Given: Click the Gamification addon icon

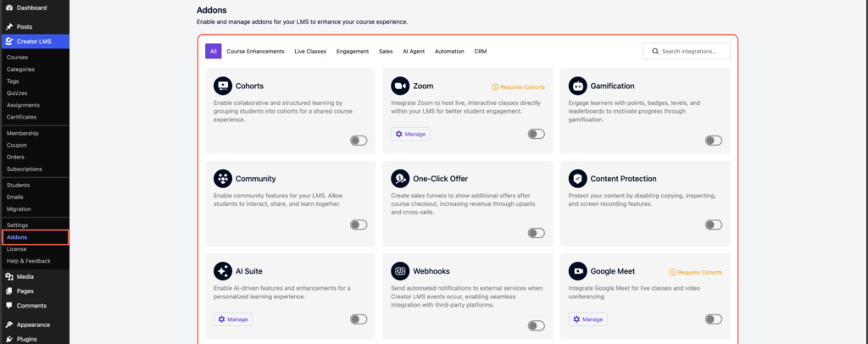Looking at the screenshot, I should tap(578, 86).
